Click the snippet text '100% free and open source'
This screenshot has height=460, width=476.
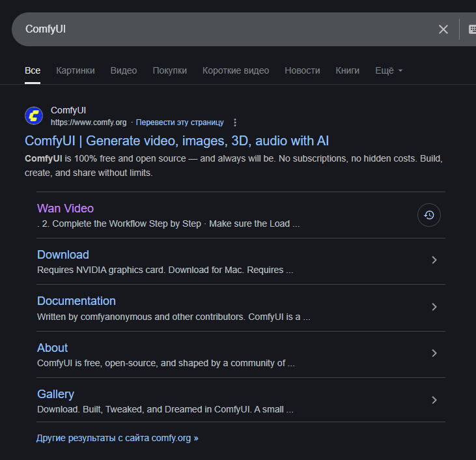pos(130,158)
